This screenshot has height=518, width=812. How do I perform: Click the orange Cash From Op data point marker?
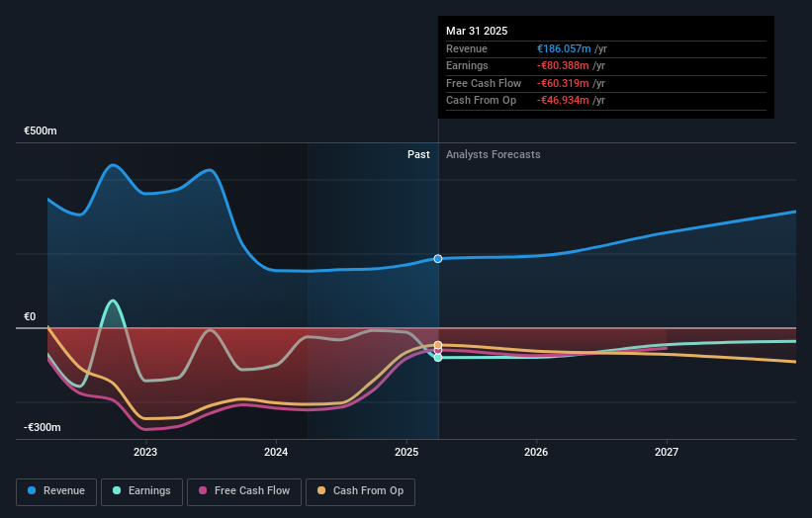click(x=438, y=345)
